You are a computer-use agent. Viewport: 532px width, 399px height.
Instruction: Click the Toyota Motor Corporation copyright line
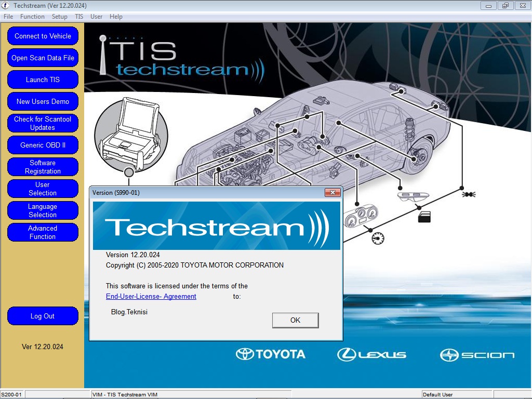195,265
